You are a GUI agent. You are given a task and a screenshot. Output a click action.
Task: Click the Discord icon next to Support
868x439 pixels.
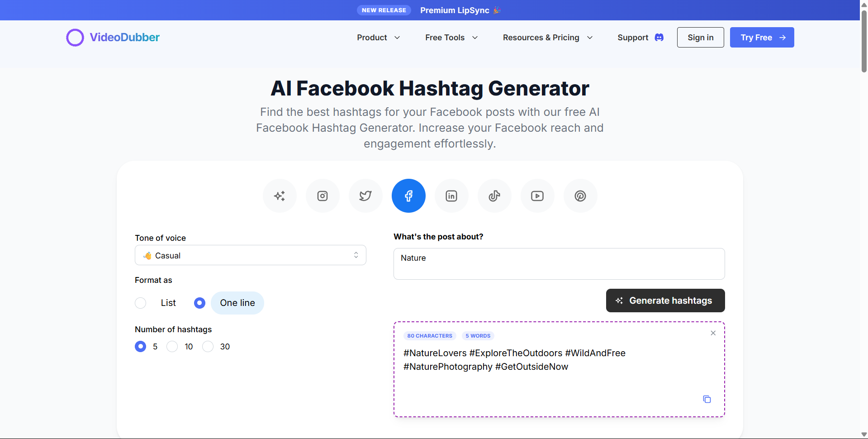pyautogui.click(x=659, y=38)
